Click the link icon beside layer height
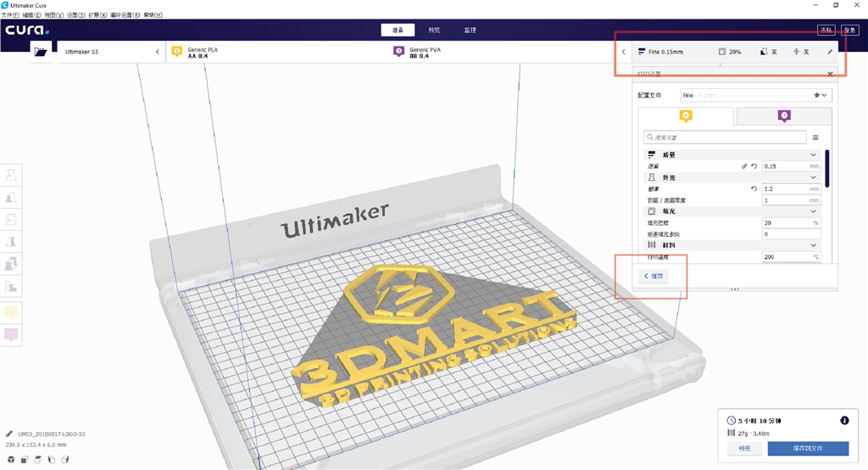The height and width of the screenshot is (470, 868). (x=744, y=166)
